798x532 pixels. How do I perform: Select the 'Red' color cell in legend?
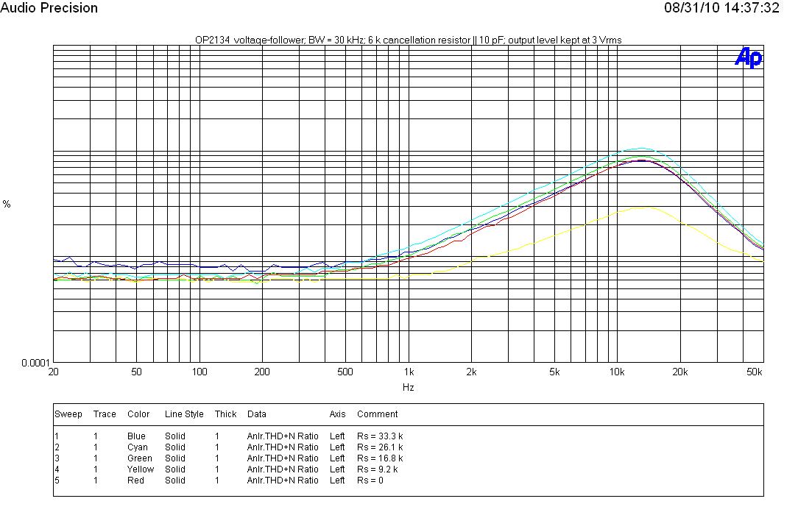tap(135, 480)
